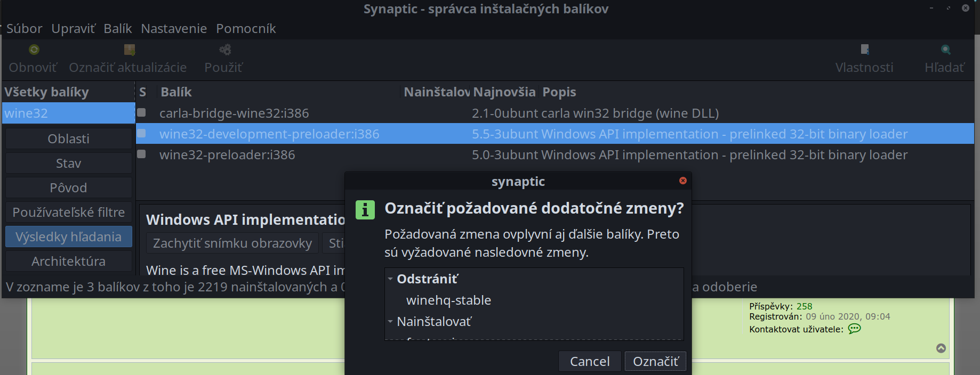Click the Obnoviť reload icon
Image resolution: width=980 pixels, height=375 pixels.
(x=34, y=50)
